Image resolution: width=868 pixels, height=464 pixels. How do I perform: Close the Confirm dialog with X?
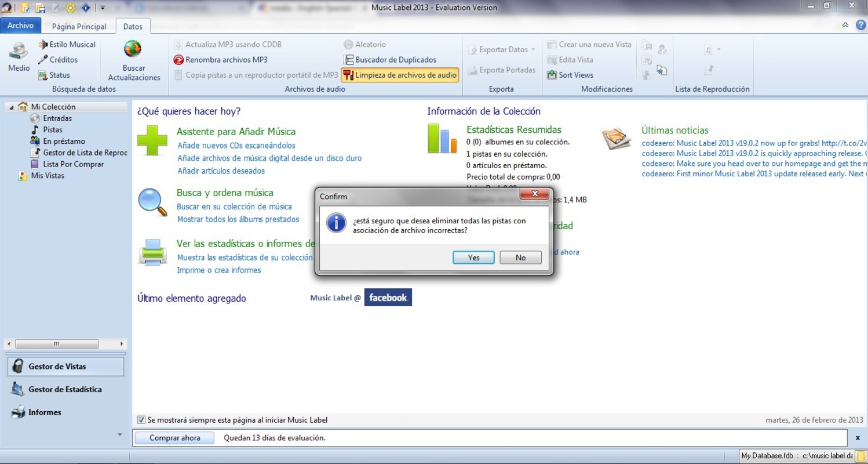coord(534,194)
